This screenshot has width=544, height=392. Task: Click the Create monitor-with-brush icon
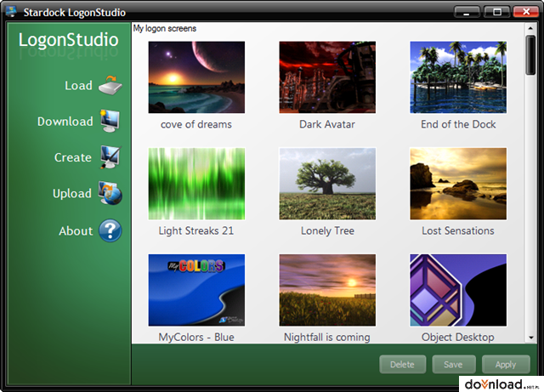pyautogui.click(x=110, y=157)
